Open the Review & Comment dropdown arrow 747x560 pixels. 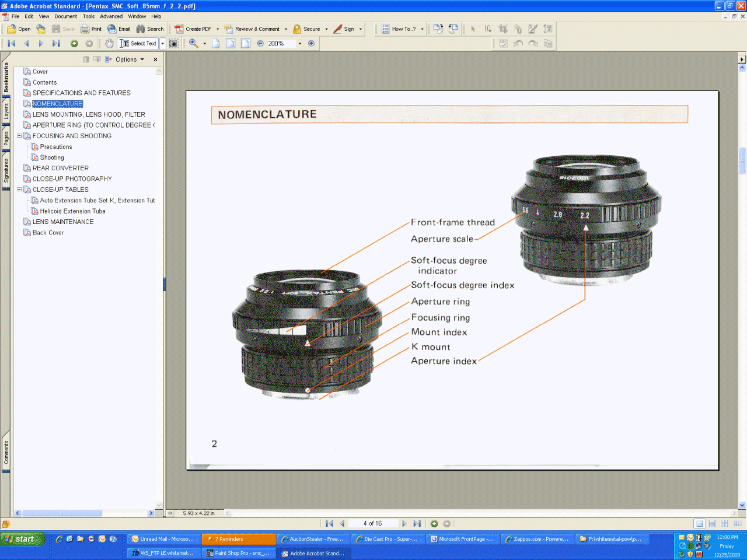[286, 29]
